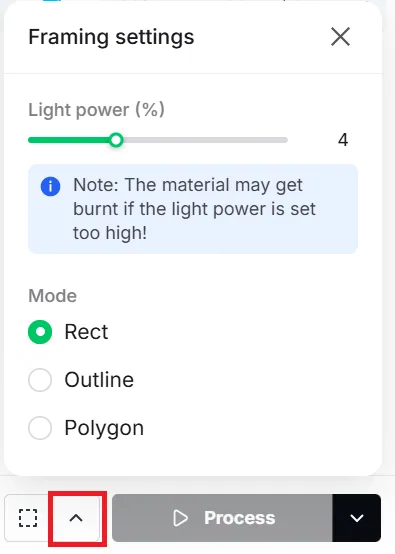Click the dashed-square framing icon
395x554 pixels.
click(28, 518)
